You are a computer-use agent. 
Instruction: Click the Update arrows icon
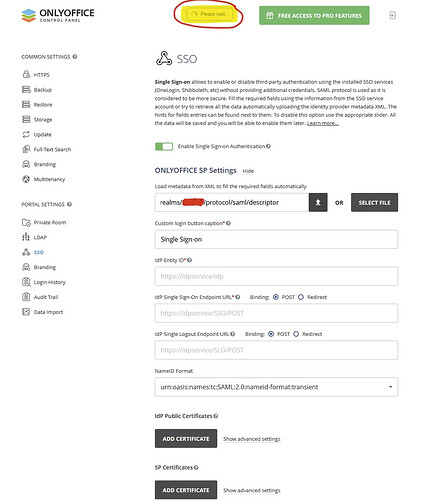click(26, 134)
